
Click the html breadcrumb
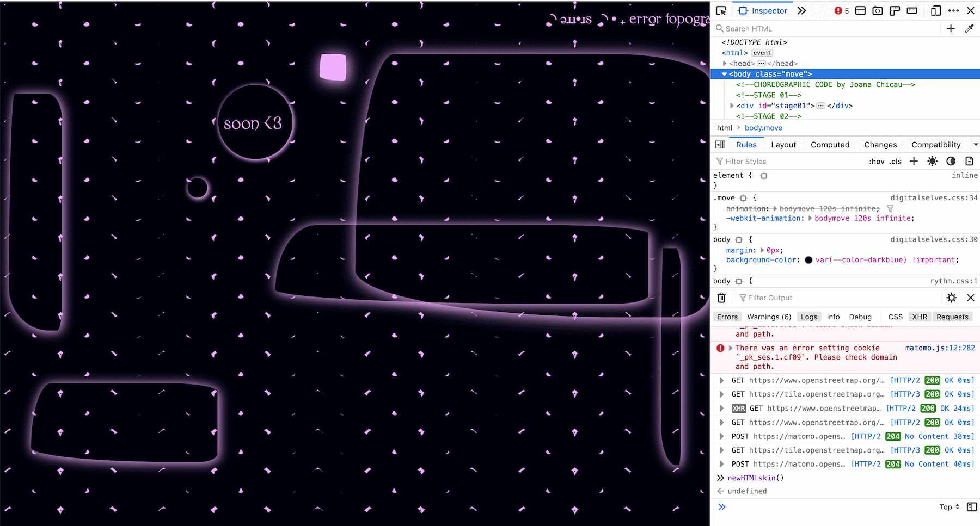pyautogui.click(x=725, y=128)
